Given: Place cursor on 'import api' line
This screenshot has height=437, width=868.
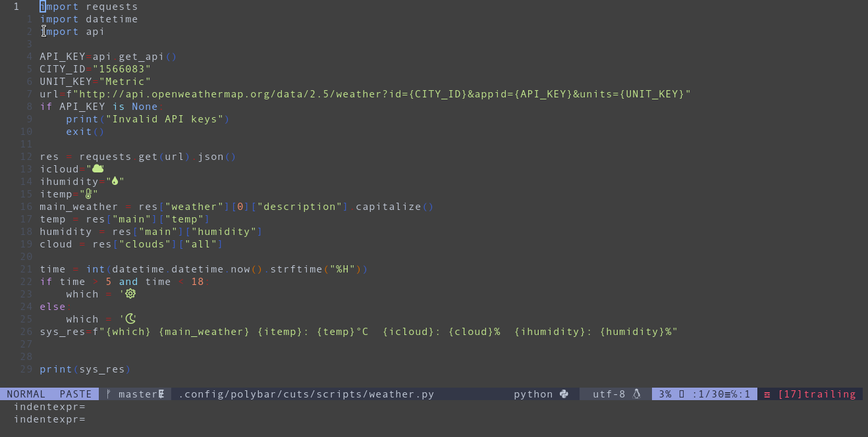Looking at the screenshot, I should 72,32.
